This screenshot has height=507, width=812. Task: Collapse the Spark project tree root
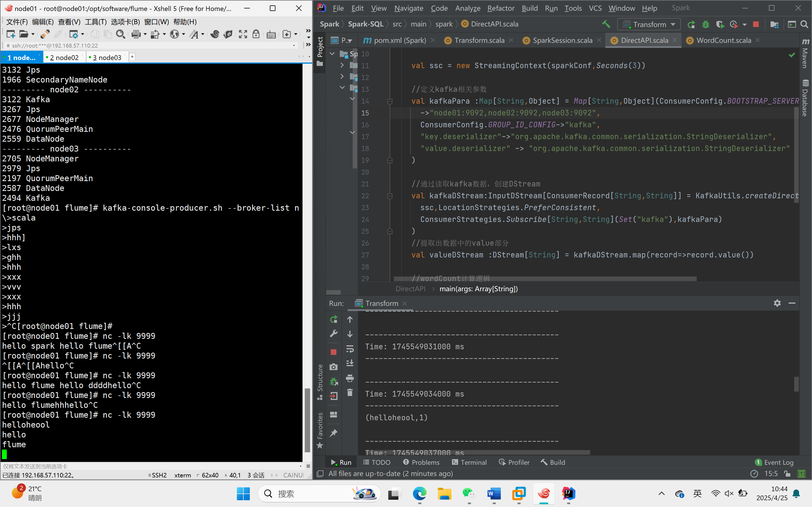pos(332,54)
